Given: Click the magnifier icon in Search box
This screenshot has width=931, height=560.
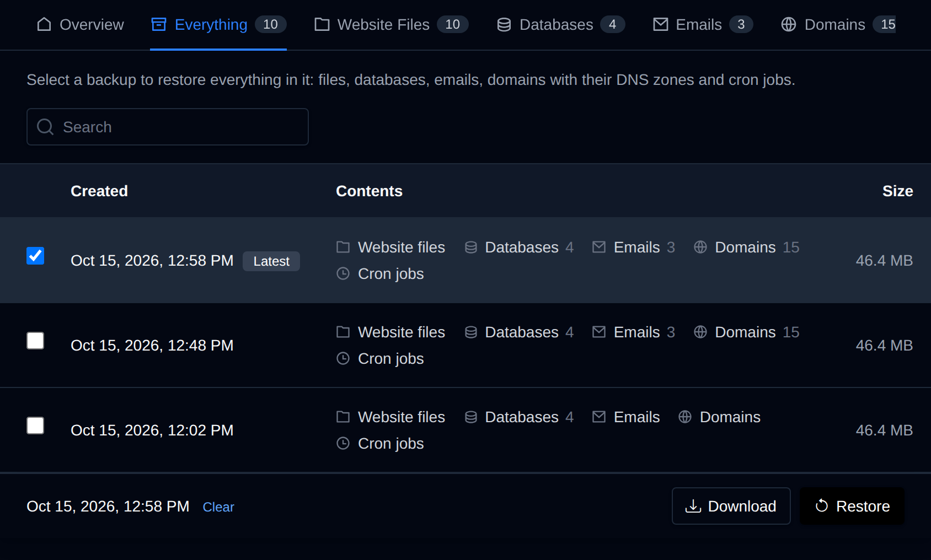Looking at the screenshot, I should point(45,127).
